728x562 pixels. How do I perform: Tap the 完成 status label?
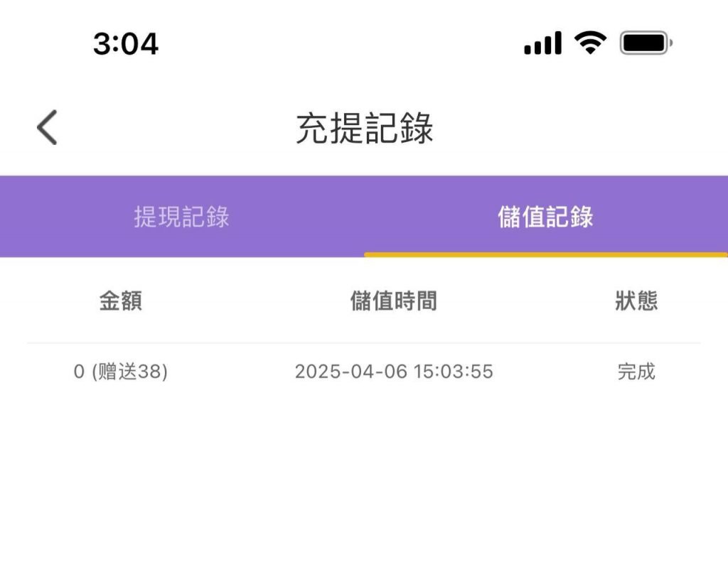pyautogui.click(x=636, y=372)
